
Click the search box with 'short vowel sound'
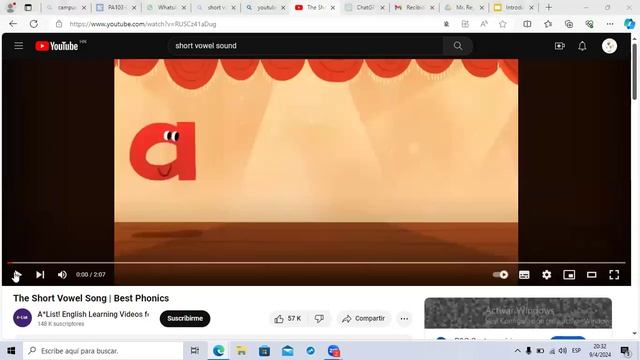click(x=306, y=46)
